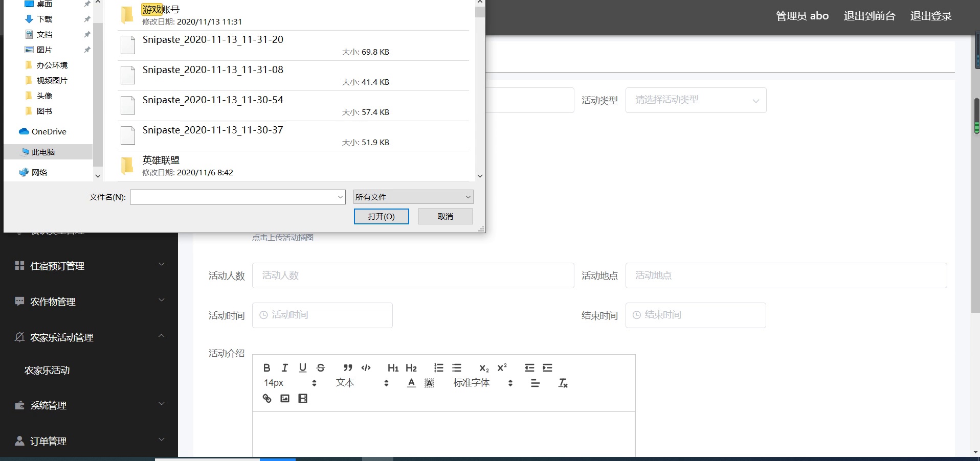
Task: Increase indent in editor
Action: coord(547,368)
